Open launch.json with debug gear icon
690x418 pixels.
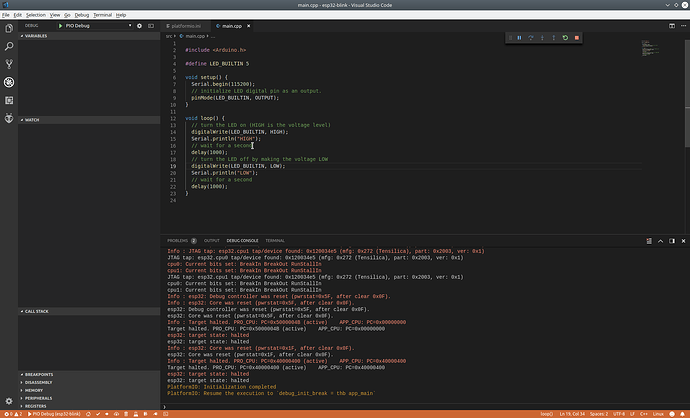click(139, 26)
